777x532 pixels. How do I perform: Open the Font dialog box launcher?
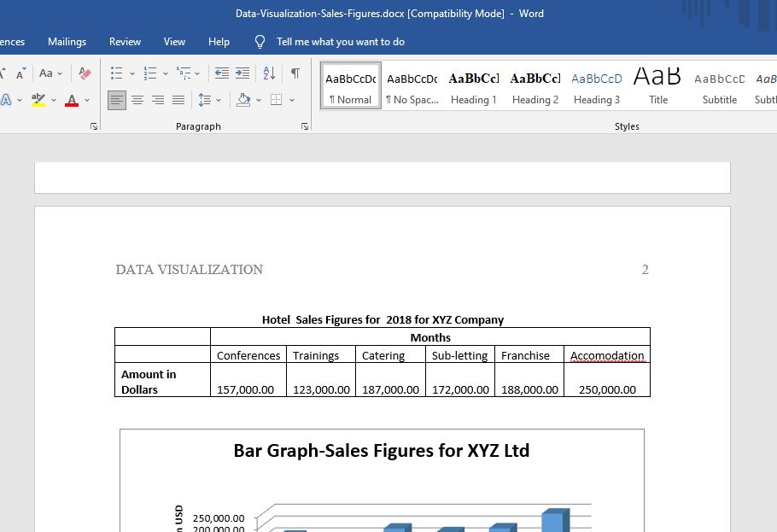pos(94,127)
